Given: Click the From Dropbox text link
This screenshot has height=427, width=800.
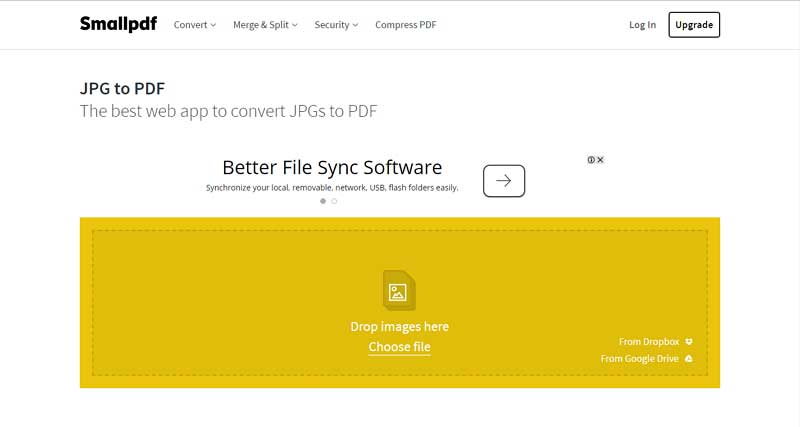Looking at the screenshot, I should click(x=649, y=342).
